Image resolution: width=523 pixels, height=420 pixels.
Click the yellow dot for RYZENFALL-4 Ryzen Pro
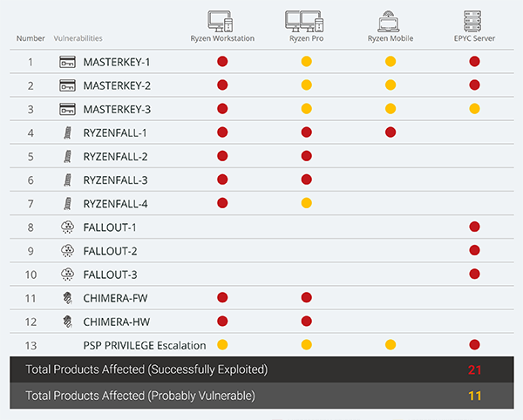pos(307,203)
